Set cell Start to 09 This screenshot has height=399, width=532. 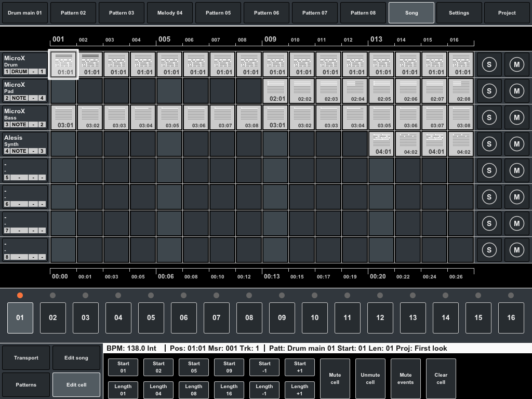tap(229, 367)
